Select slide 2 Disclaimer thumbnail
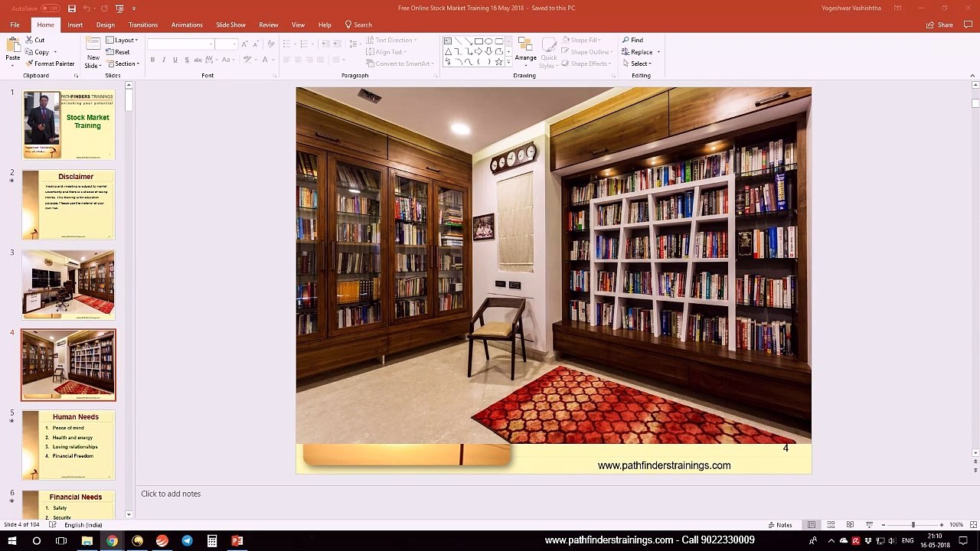 tap(68, 204)
